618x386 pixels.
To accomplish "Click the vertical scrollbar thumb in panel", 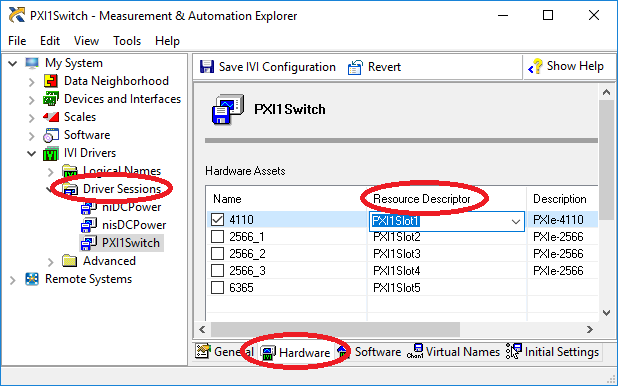I will pyautogui.click(x=606, y=160).
